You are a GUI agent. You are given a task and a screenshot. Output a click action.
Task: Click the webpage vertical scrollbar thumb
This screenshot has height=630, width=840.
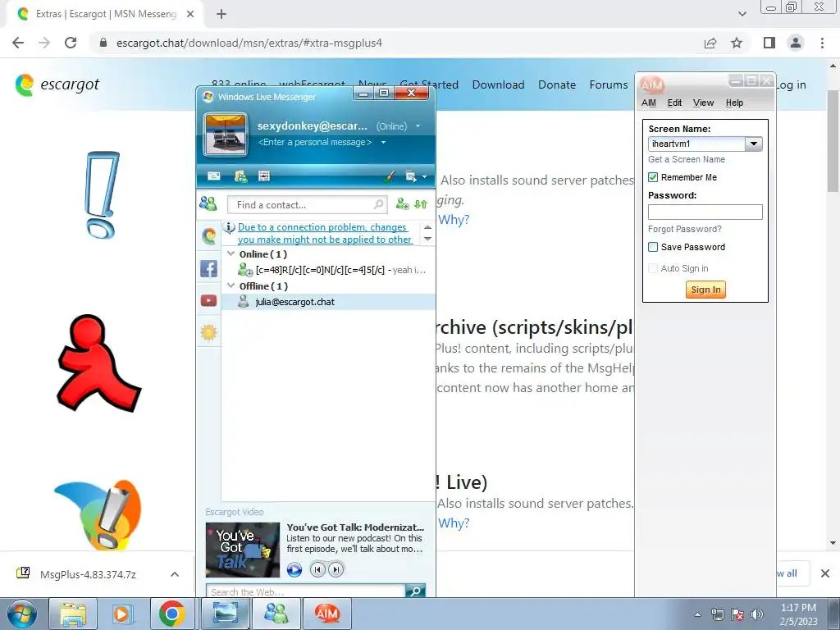point(833,141)
